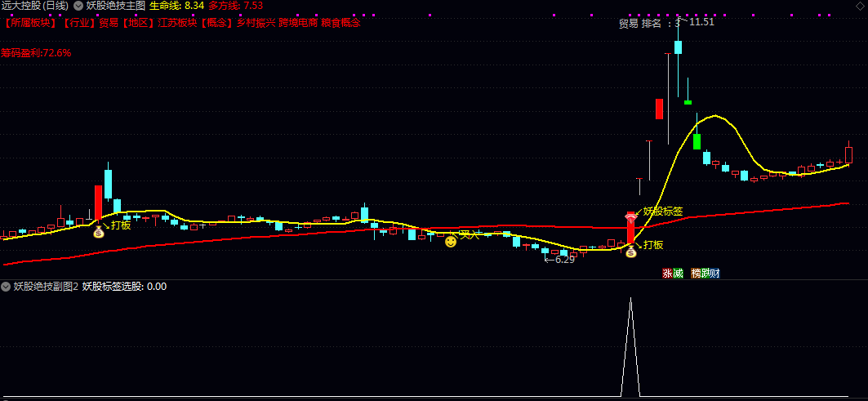Click the white spike in the sub-chart

[x=630, y=347]
